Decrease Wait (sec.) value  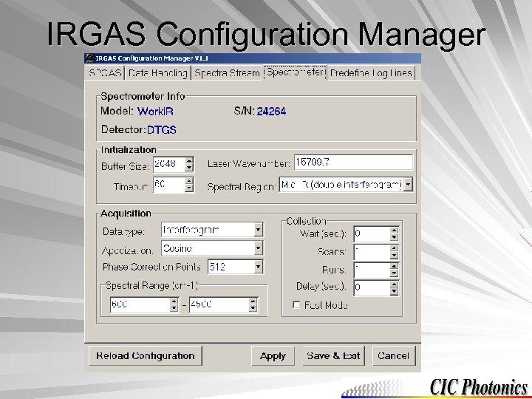coord(394,237)
